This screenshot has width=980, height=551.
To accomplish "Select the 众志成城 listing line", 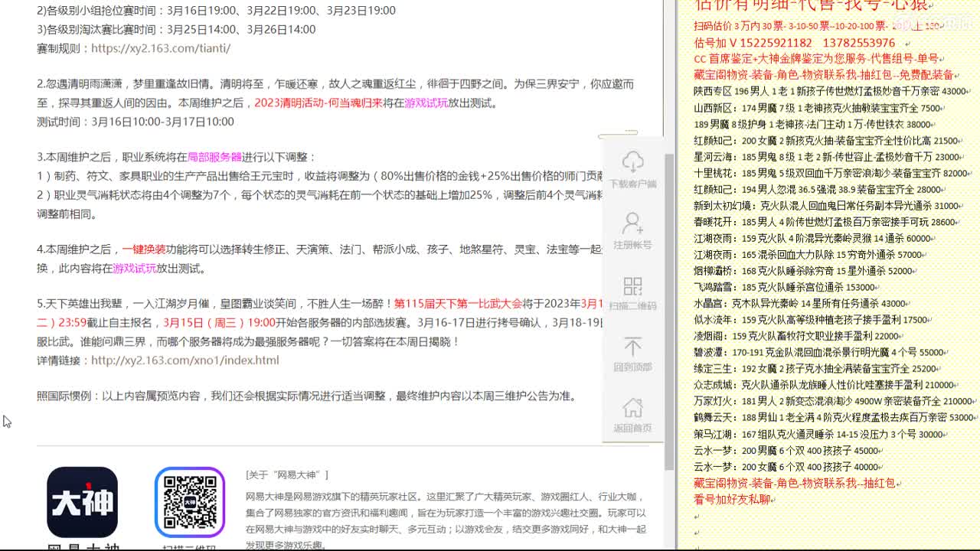I will (x=827, y=385).
